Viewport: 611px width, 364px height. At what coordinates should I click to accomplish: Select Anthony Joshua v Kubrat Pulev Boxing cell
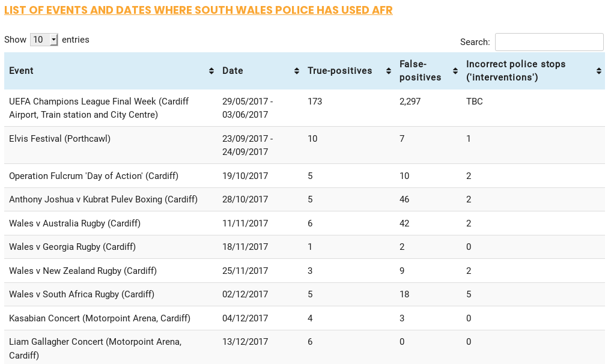coord(111,199)
